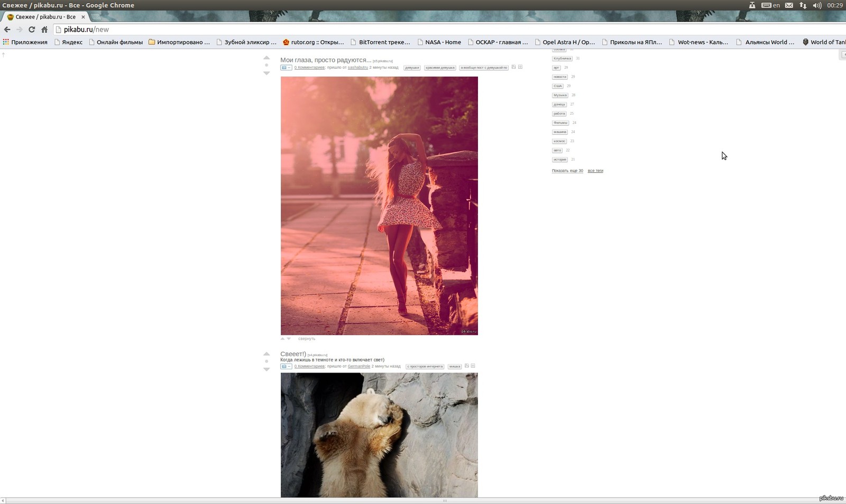Click the plus icon beside 'мишка' tag
The width and height of the screenshot is (846, 504).
(x=473, y=366)
